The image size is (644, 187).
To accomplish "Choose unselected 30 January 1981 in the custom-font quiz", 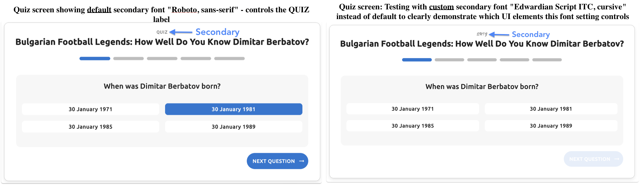I will coord(551,109).
